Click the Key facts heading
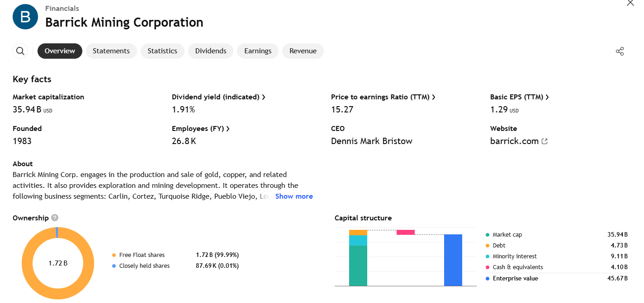The image size is (644, 303). pyautogui.click(x=32, y=79)
